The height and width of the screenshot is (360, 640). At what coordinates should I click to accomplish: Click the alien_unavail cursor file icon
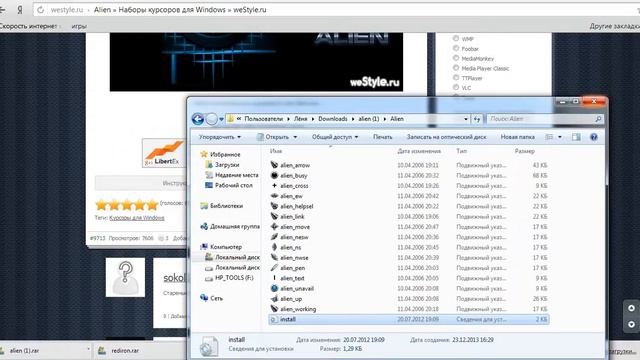coord(274,288)
